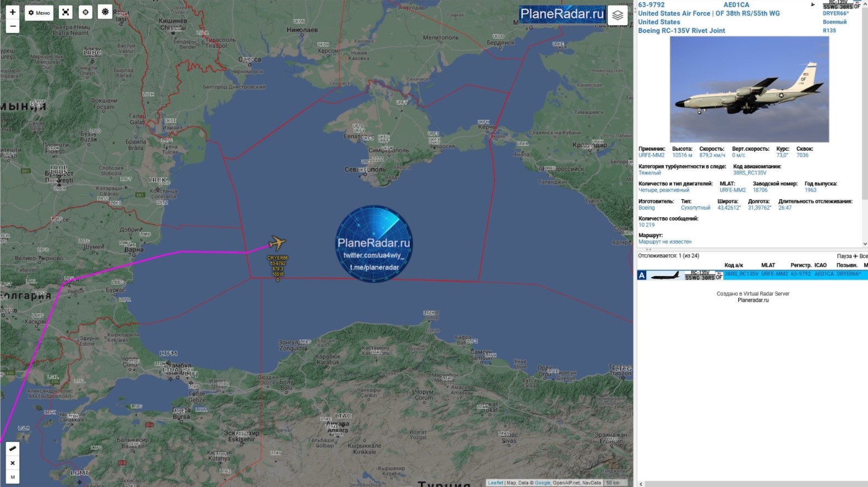Click speed value 879,3 км/ч
Screen dimensions: 868x487
point(712,155)
